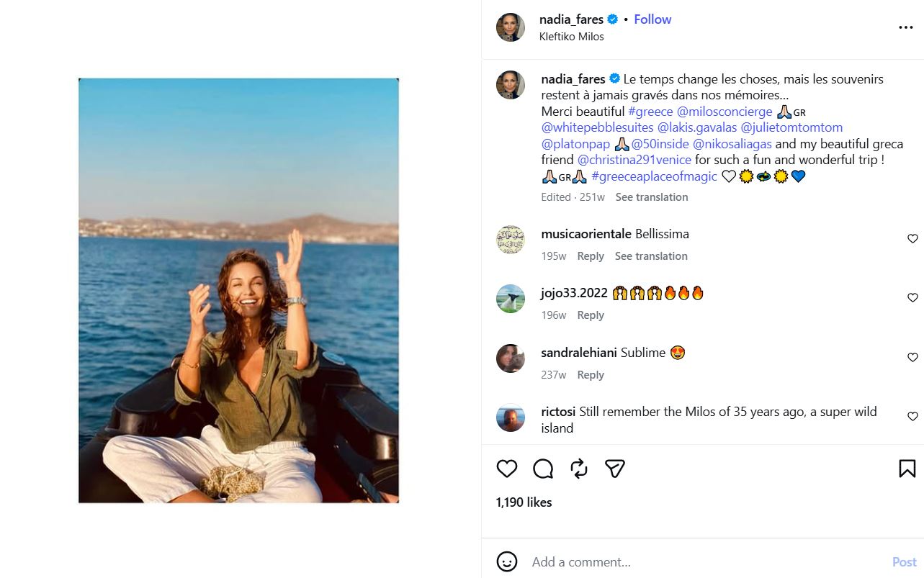
Task: Expand translation under musicaorientale's comment
Action: point(651,256)
